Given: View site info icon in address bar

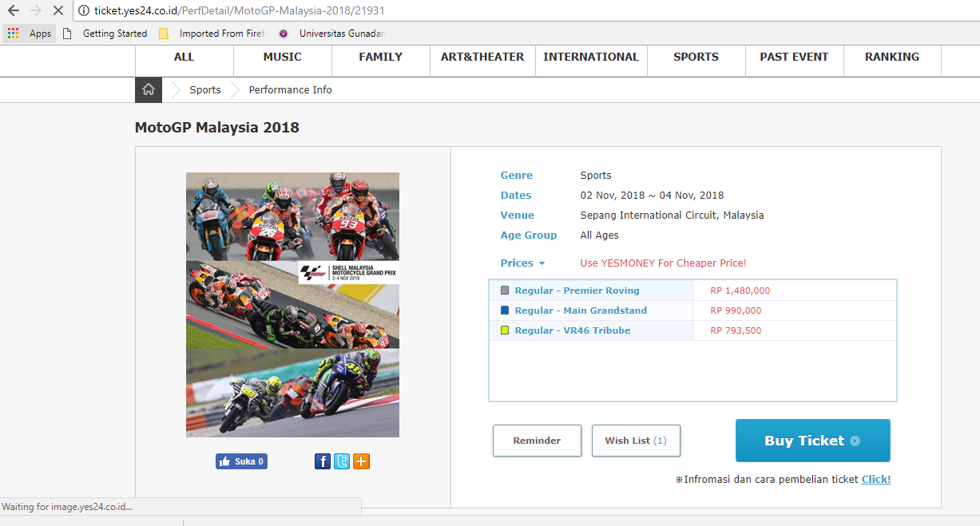Looking at the screenshot, I should pos(83,11).
